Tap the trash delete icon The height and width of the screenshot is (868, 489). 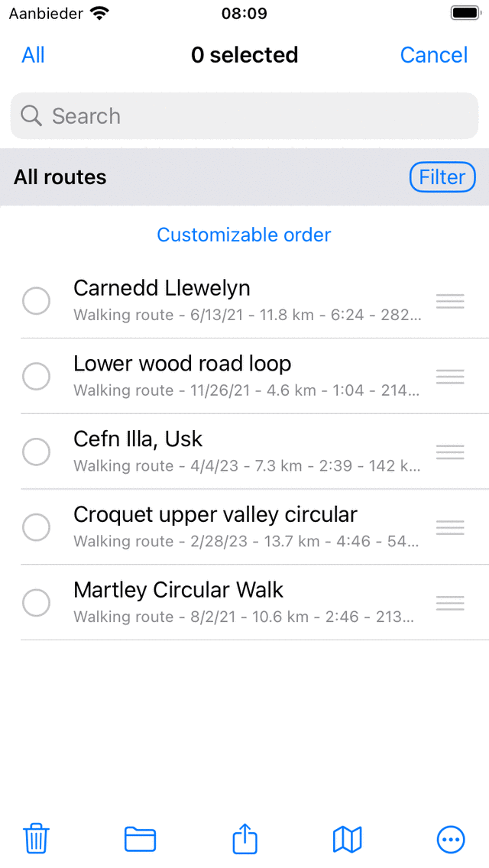point(36,839)
